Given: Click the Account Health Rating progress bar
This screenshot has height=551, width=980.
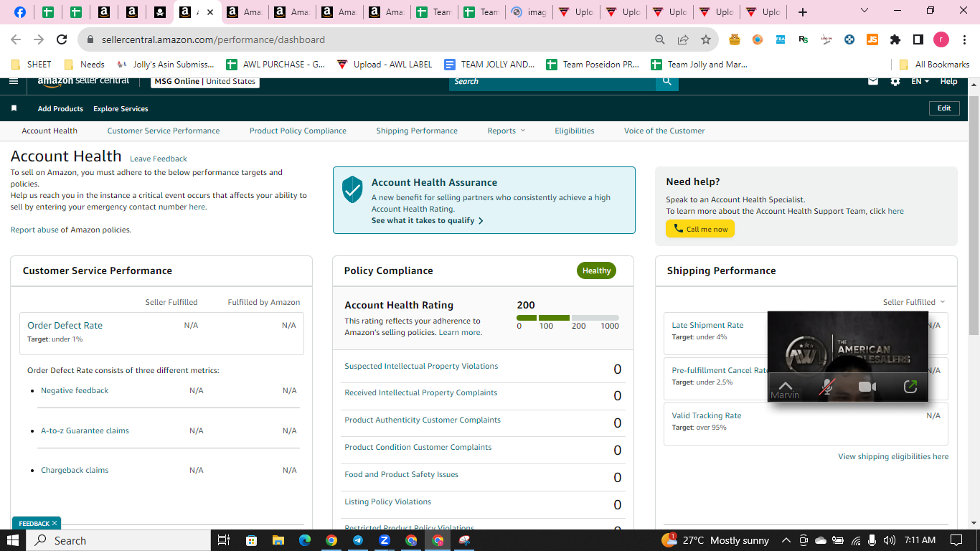Looking at the screenshot, I should pyautogui.click(x=567, y=318).
